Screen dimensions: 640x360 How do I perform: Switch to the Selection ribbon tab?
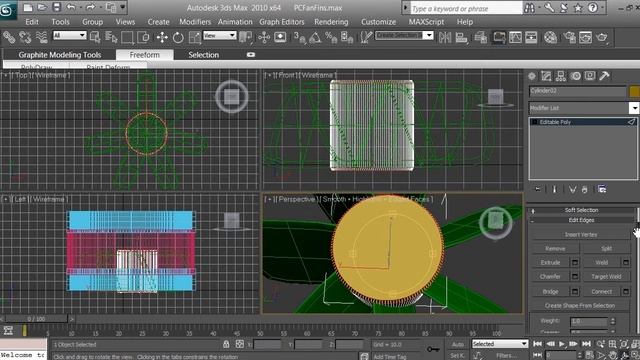[203, 55]
